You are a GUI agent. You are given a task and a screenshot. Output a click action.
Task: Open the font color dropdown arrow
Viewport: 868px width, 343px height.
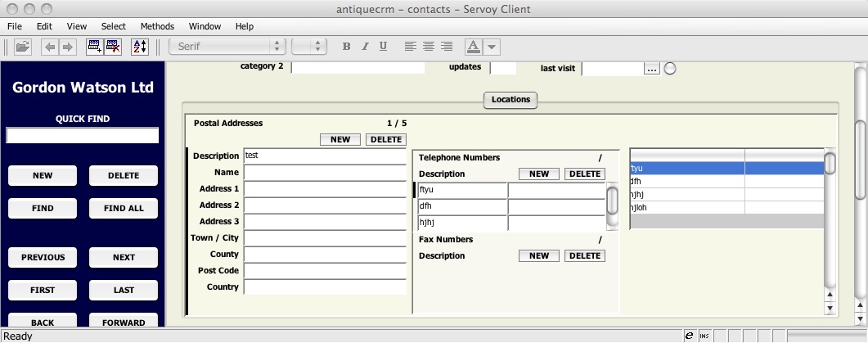coord(492,47)
